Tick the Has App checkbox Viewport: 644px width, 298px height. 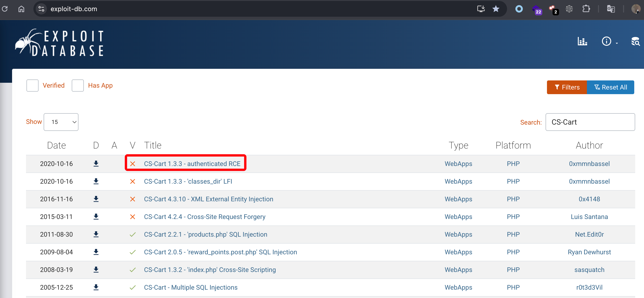[x=78, y=86]
